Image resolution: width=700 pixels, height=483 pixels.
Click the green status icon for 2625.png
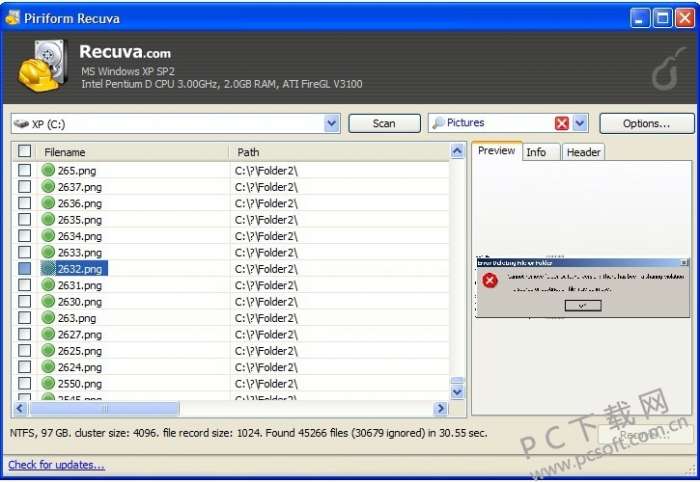click(x=48, y=350)
